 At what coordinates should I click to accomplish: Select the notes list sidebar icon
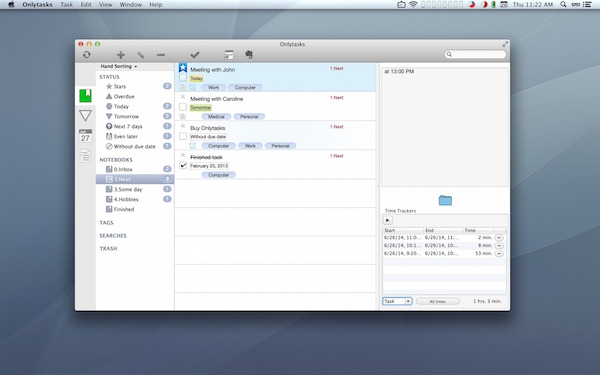[x=85, y=156]
